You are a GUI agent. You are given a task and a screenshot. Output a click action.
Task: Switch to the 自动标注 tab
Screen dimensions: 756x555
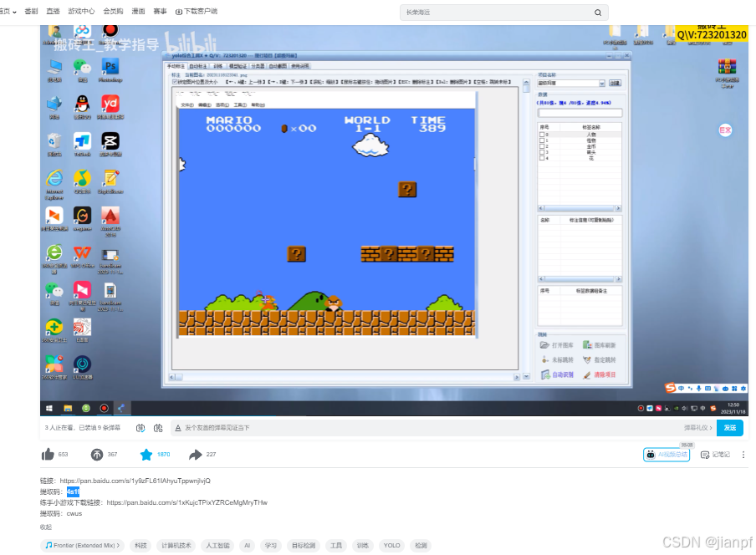tap(197, 66)
